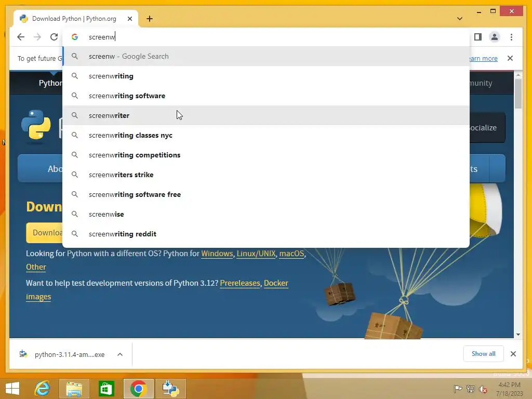Click the Socialize button

coord(487,128)
